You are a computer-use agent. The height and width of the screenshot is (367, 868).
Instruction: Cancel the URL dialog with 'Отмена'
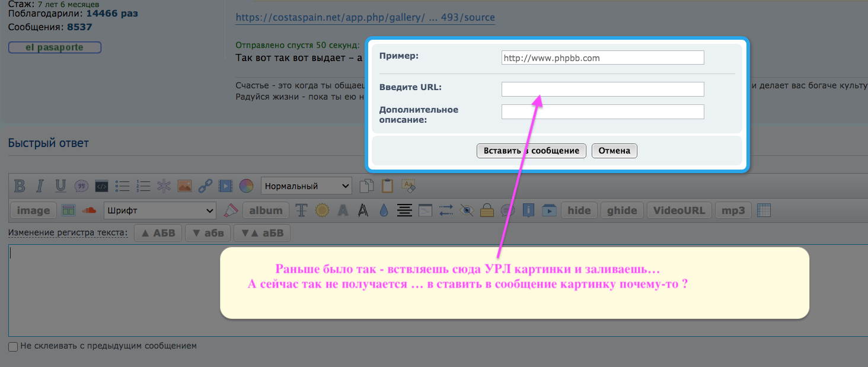point(614,151)
